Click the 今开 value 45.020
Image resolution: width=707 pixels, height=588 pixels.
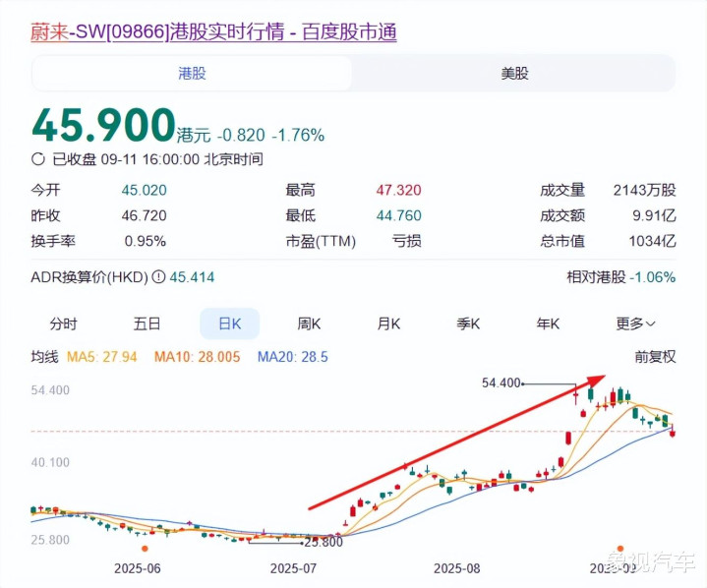145,191
